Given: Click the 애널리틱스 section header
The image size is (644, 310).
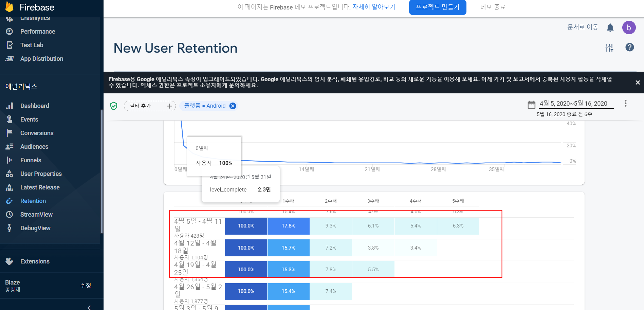Looking at the screenshot, I should [x=21, y=86].
